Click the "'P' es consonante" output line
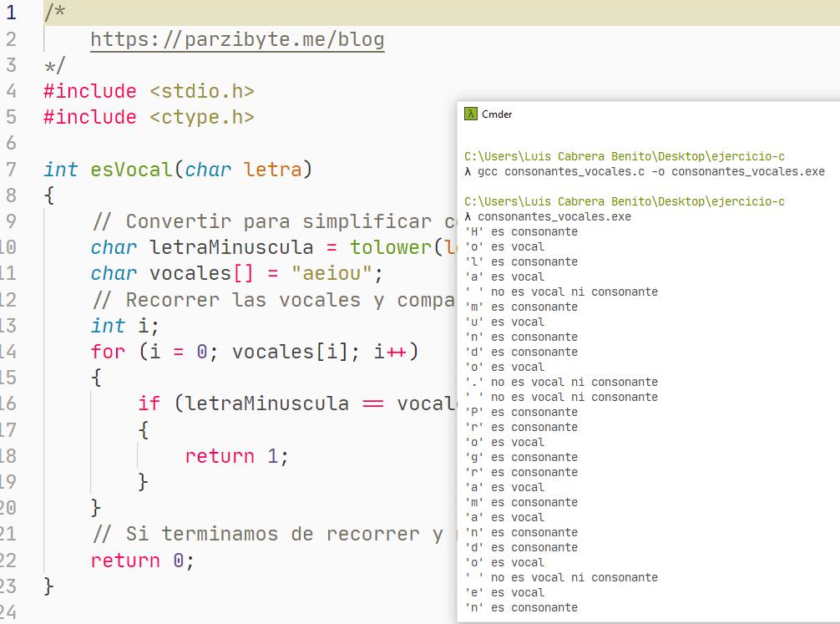 [x=521, y=412]
